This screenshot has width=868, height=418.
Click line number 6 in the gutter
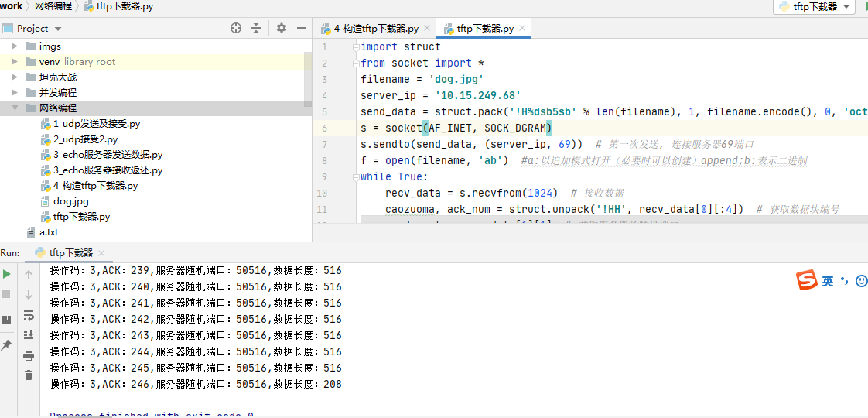324,128
